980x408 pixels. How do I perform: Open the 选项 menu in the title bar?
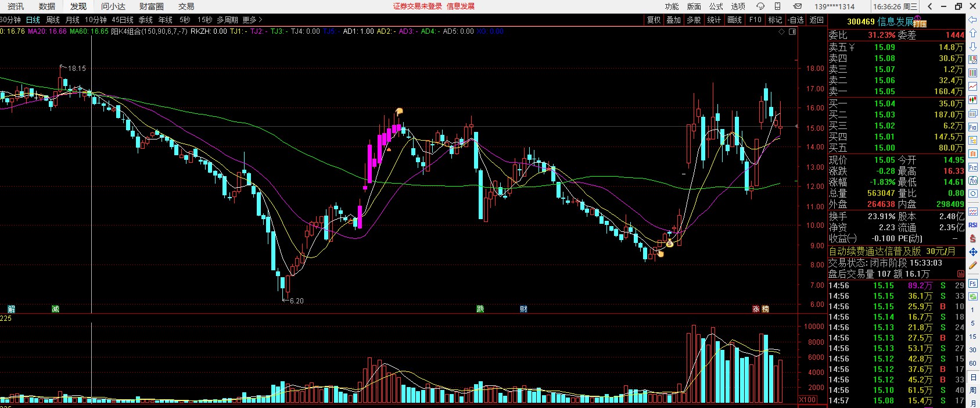[x=738, y=6]
